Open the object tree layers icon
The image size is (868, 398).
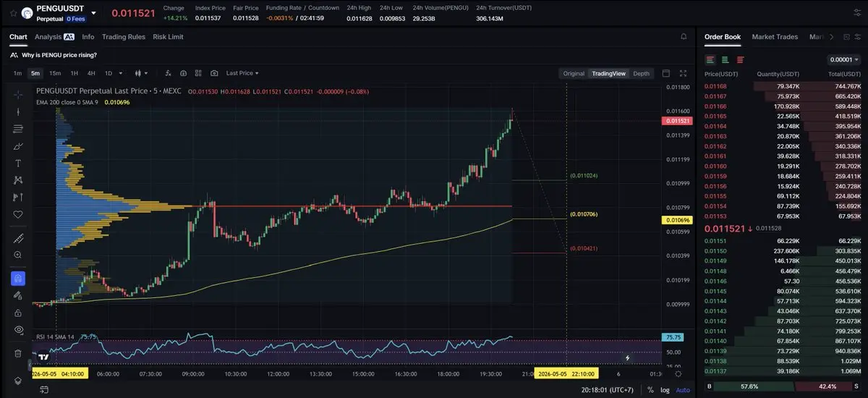tap(18, 381)
